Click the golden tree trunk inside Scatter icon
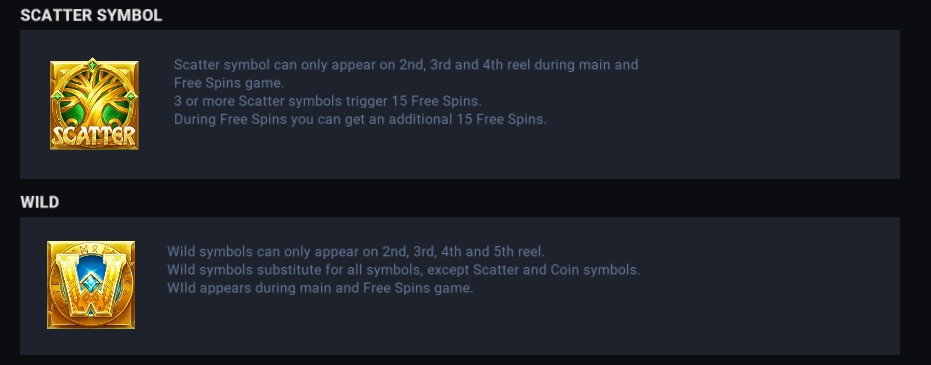The width and height of the screenshot is (931, 365). (x=94, y=107)
